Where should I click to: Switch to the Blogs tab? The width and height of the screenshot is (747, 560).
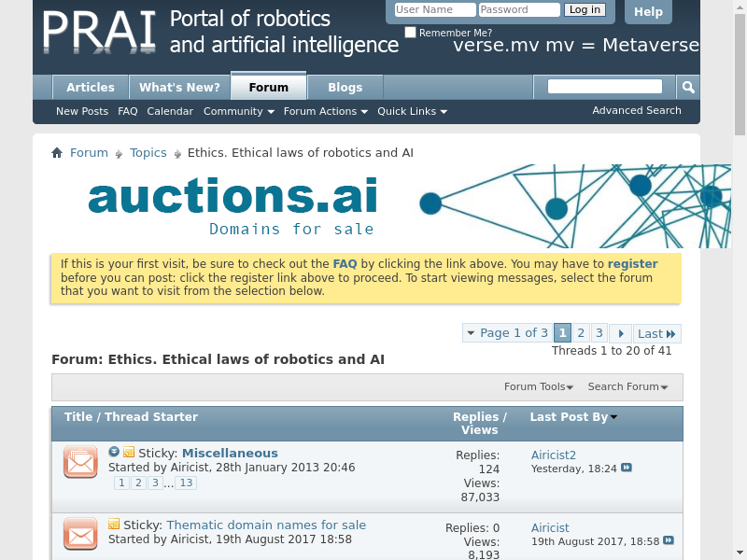pyautogui.click(x=345, y=88)
